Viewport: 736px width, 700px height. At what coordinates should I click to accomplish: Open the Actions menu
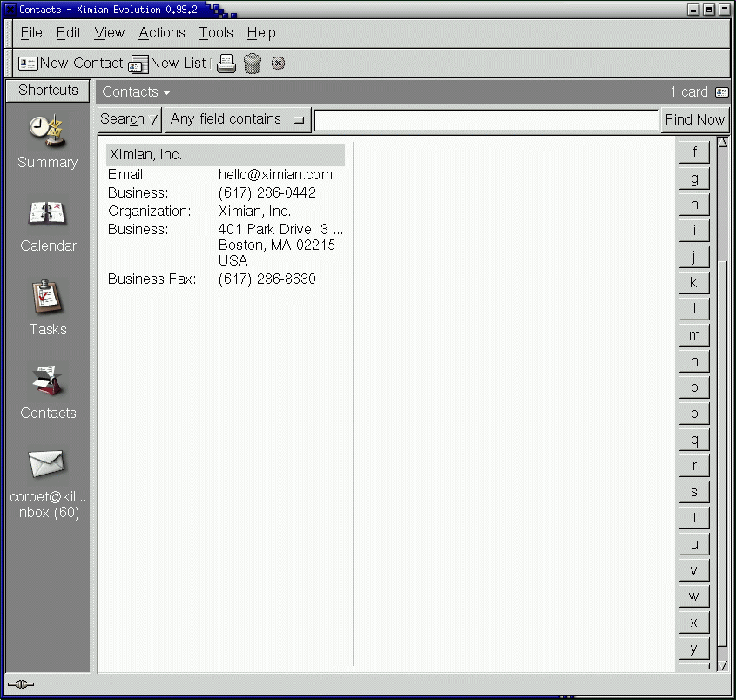[x=162, y=33]
